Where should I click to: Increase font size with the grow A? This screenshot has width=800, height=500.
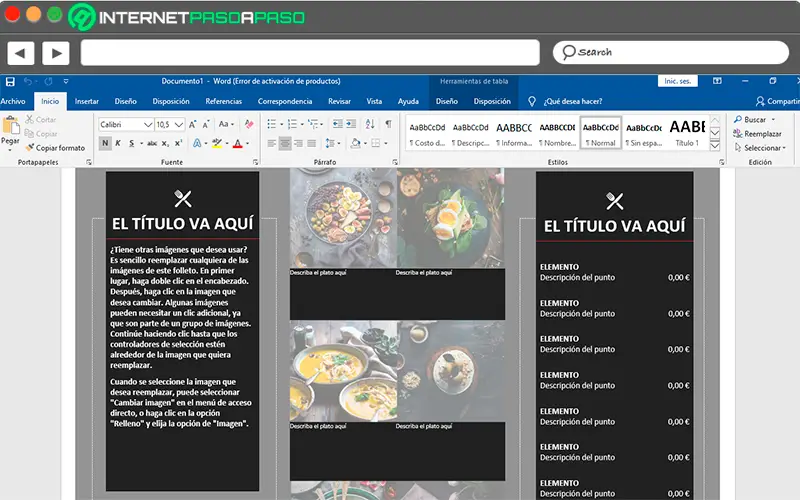(x=192, y=124)
